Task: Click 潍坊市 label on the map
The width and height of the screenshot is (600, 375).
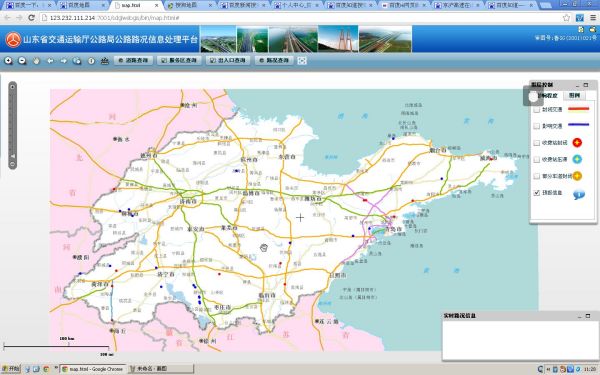Action: point(313,199)
